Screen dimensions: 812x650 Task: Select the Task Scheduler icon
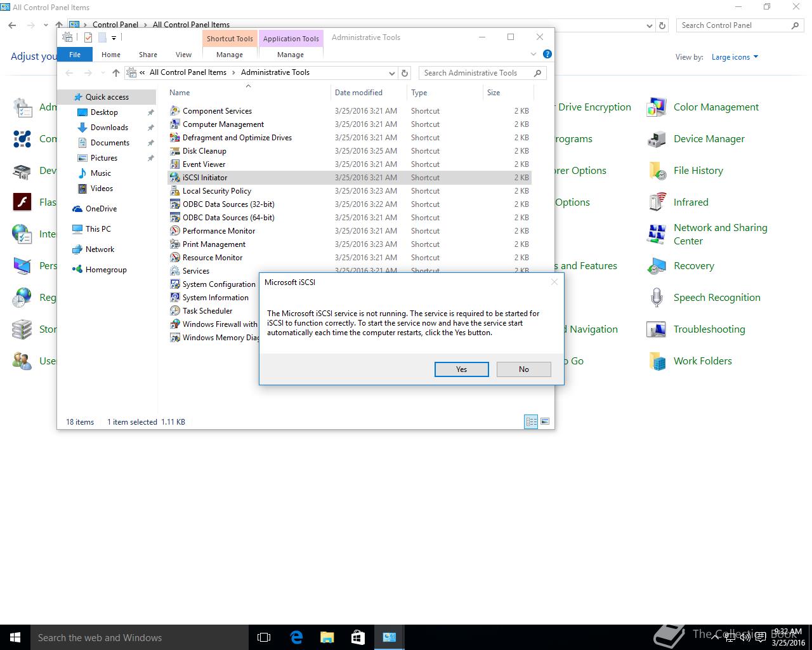click(x=175, y=310)
